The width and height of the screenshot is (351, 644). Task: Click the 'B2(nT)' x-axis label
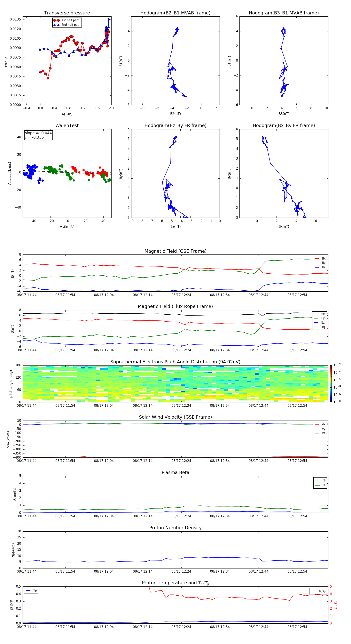coord(175,114)
